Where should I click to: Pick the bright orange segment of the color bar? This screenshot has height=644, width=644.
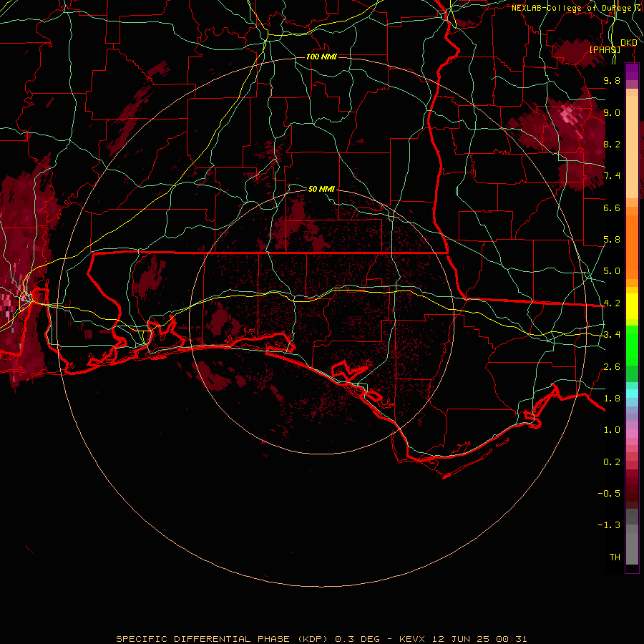tap(632, 246)
